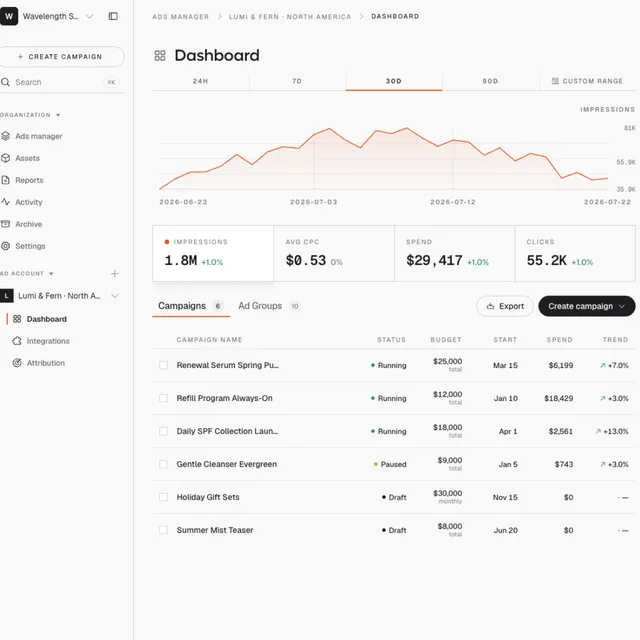
Task: Click the Ads Manager breadcrumb
Action: coord(181,17)
